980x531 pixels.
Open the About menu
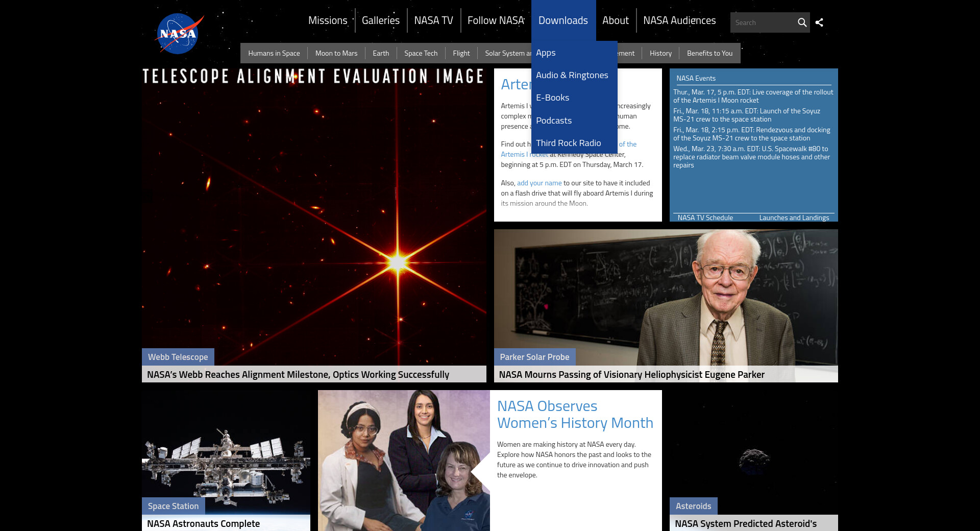[616, 20]
